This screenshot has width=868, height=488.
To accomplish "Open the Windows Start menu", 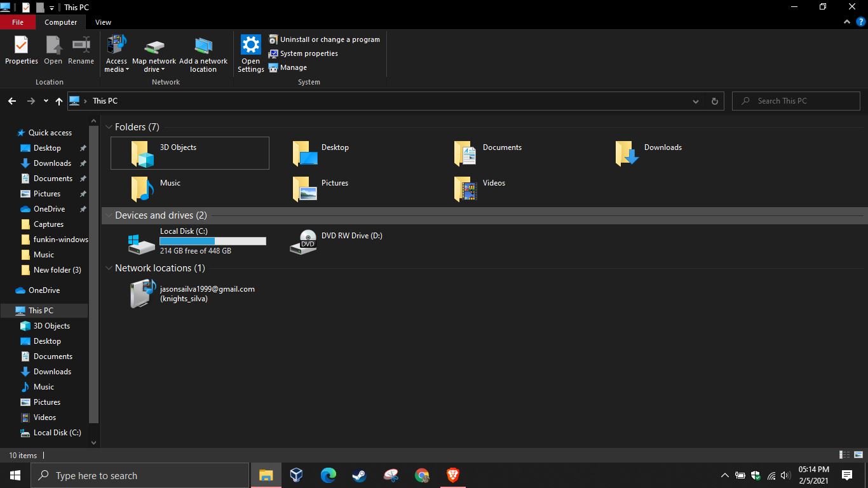I will click(15, 475).
